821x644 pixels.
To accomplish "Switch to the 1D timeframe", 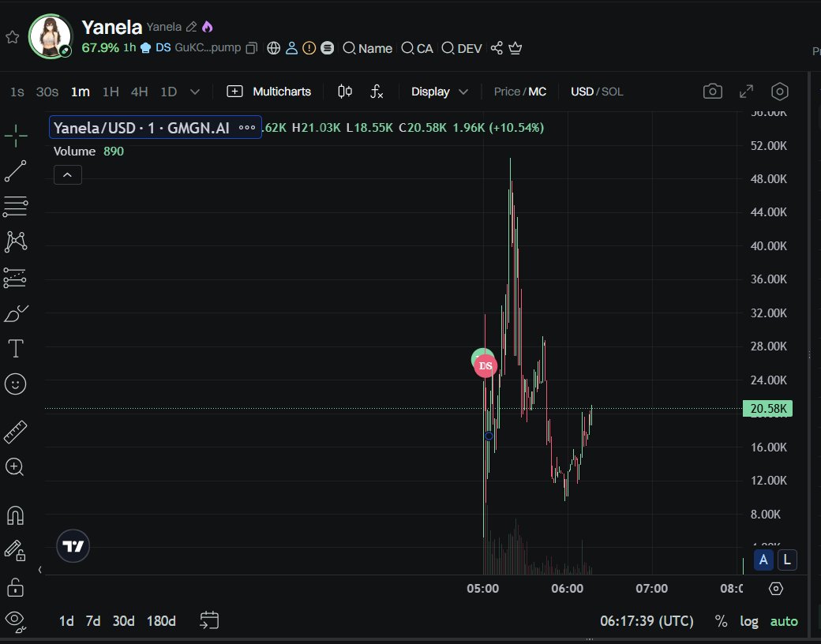I will click(x=169, y=92).
